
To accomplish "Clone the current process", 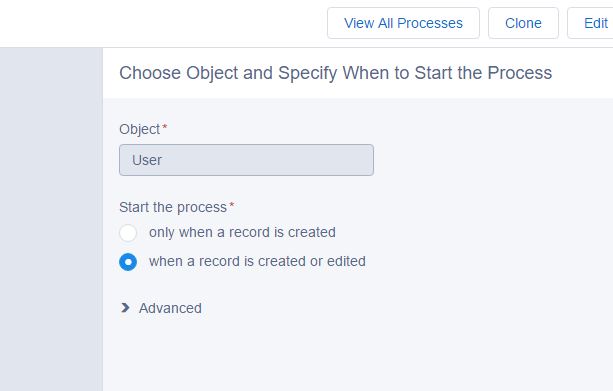I will tap(523, 23).
